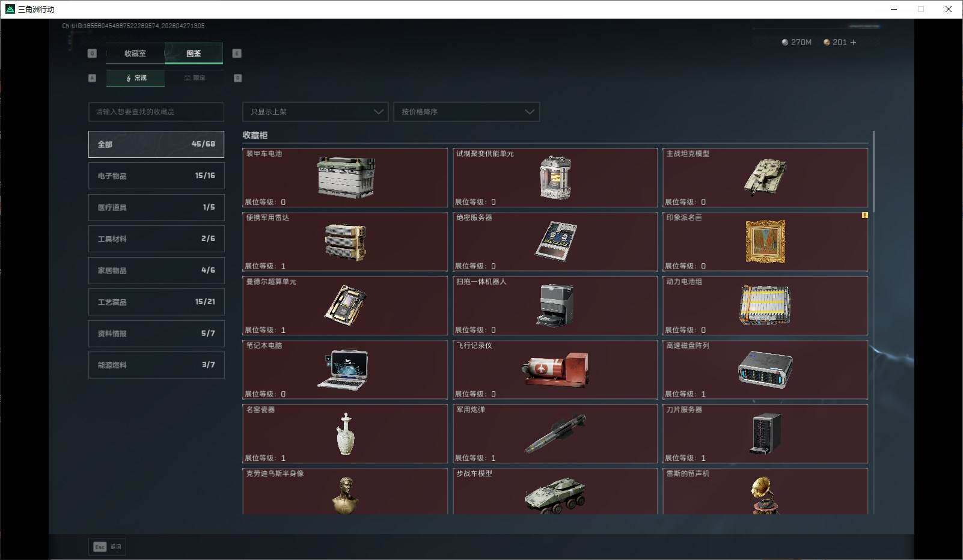963x560 pixels.
Task: Select the 高速磁盘阵列 disk array icon
Action: (x=765, y=370)
